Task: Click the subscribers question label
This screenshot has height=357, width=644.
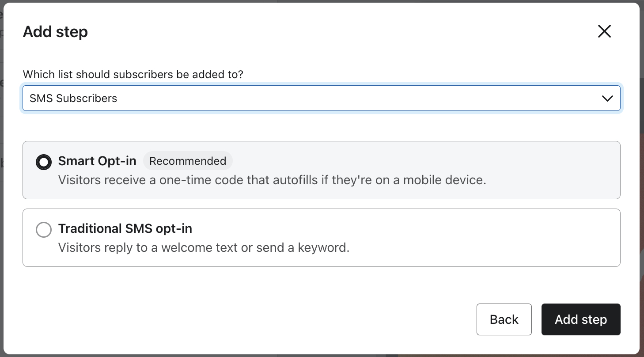Action: (x=133, y=74)
